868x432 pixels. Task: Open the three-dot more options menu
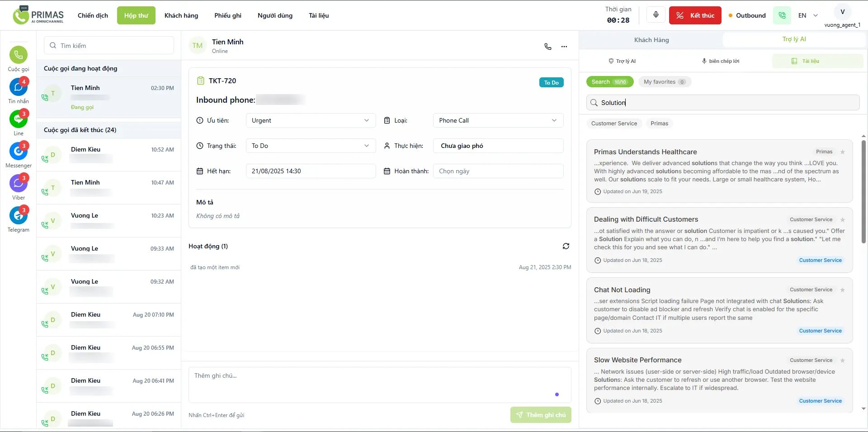click(564, 47)
